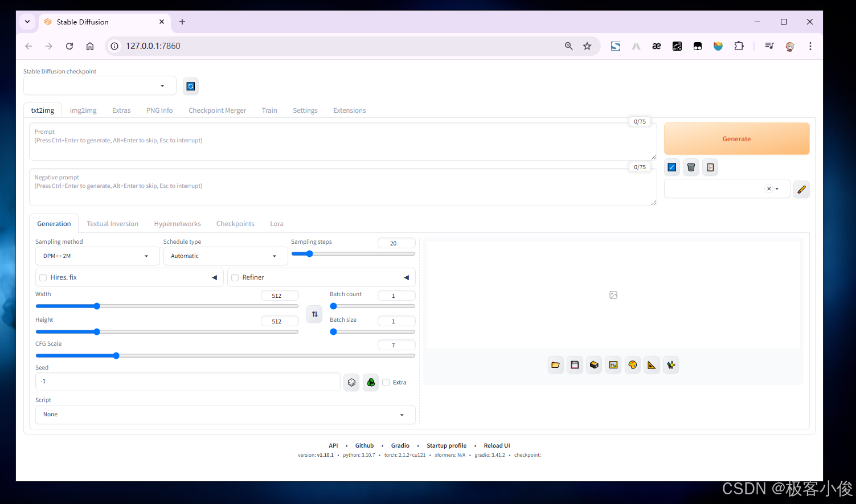
Task: Enable the Hires. fix checkbox
Action: (x=43, y=277)
